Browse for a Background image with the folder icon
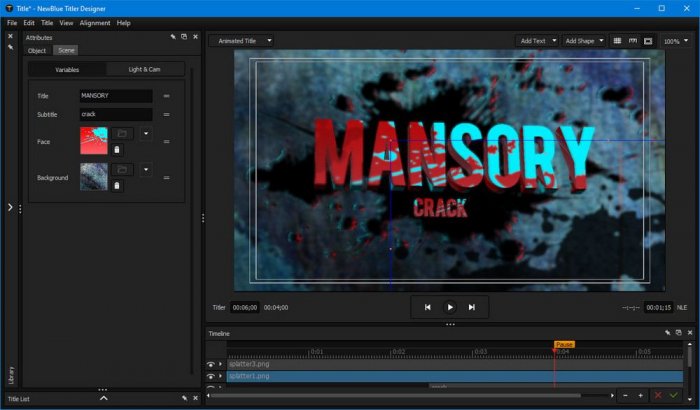 tap(121, 169)
